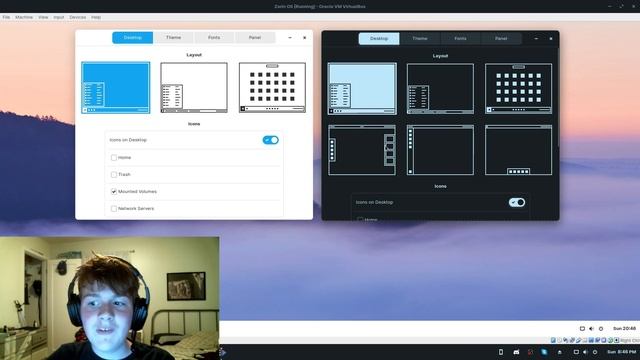Open display icon in dark bottom panel
The width and height of the screenshot is (640, 360).
pos(576,352)
